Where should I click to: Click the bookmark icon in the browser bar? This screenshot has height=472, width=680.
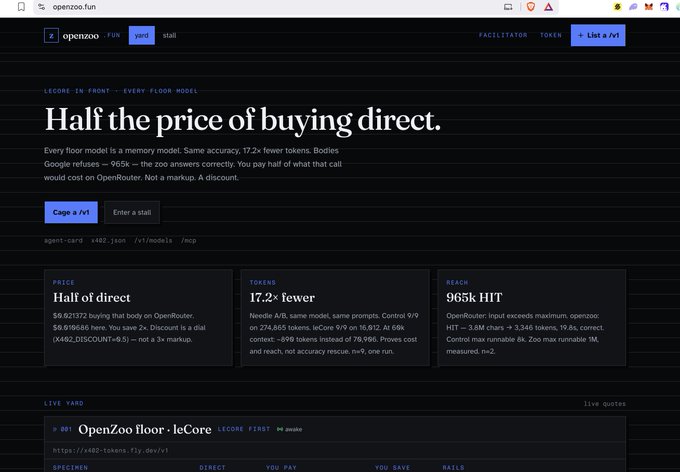pos(21,7)
